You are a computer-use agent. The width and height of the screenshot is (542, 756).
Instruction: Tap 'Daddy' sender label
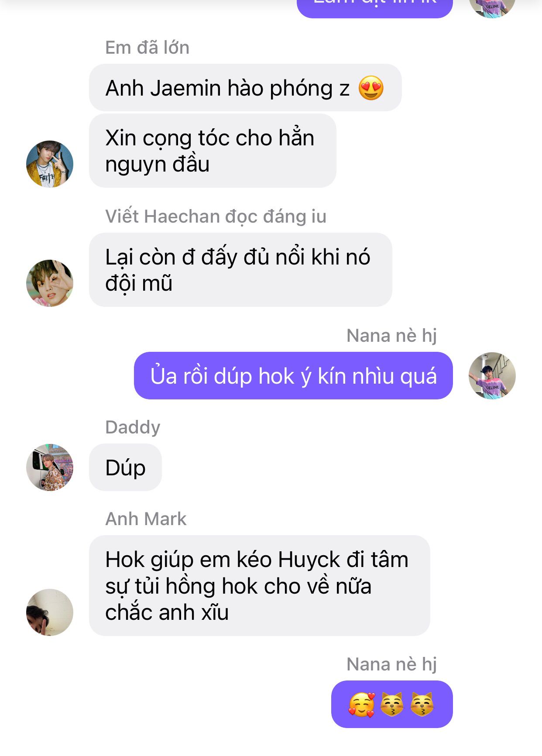click(133, 427)
